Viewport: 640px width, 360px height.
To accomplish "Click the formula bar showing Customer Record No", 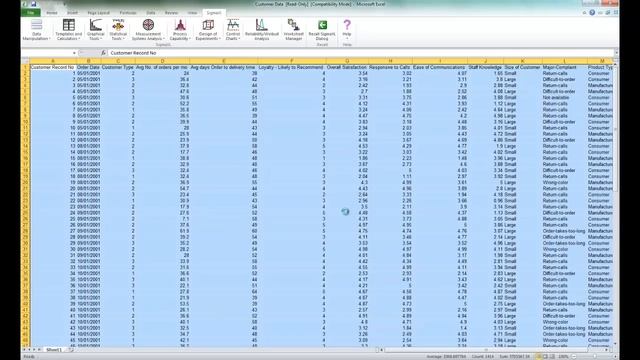I will 360,53.
